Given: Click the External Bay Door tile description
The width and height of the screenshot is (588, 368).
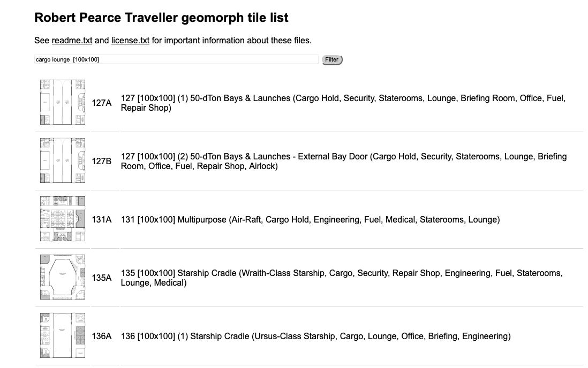Looking at the screenshot, I should (344, 161).
